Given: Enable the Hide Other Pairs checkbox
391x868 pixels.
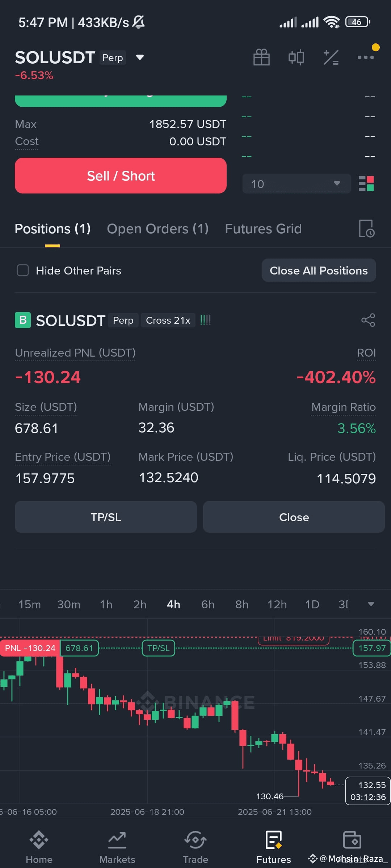Looking at the screenshot, I should [x=23, y=270].
